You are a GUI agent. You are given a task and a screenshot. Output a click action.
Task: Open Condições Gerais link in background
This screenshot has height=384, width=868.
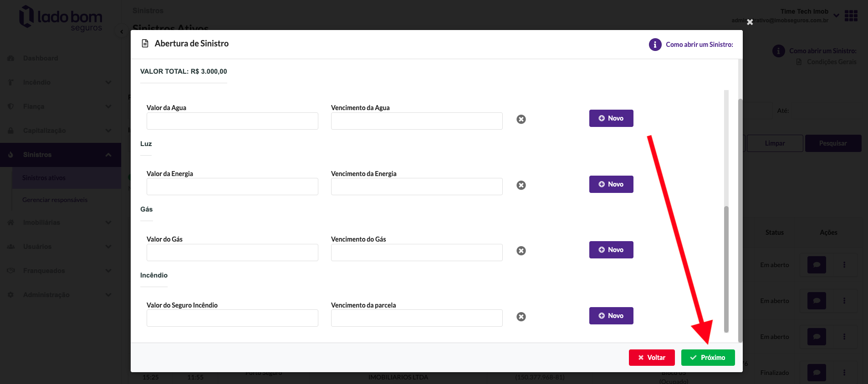click(x=831, y=62)
